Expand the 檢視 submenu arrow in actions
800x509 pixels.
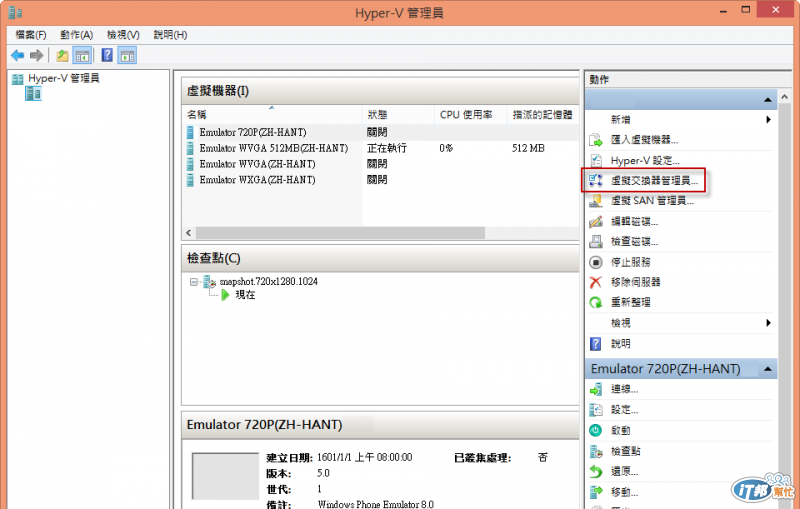tap(768, 323)
